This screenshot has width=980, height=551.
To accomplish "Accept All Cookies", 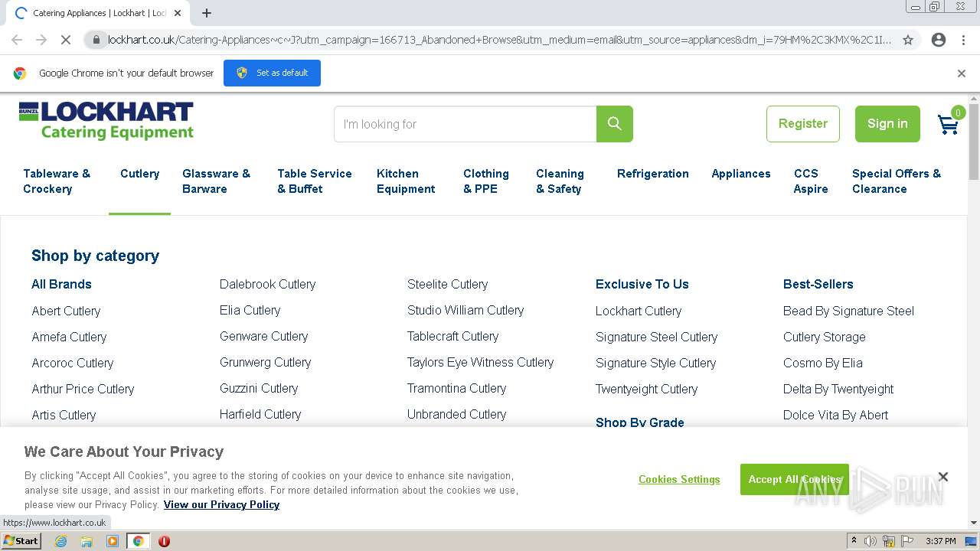I will pyautogui.click(x=794, y=479).
